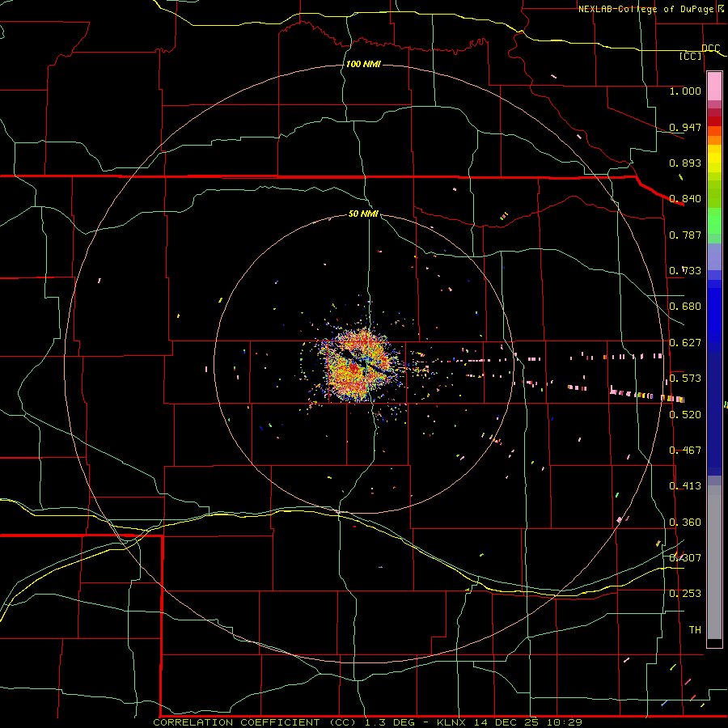Click the 0.733 scale value
Screen dimensions: 728x728
click(x=685, y=271)
